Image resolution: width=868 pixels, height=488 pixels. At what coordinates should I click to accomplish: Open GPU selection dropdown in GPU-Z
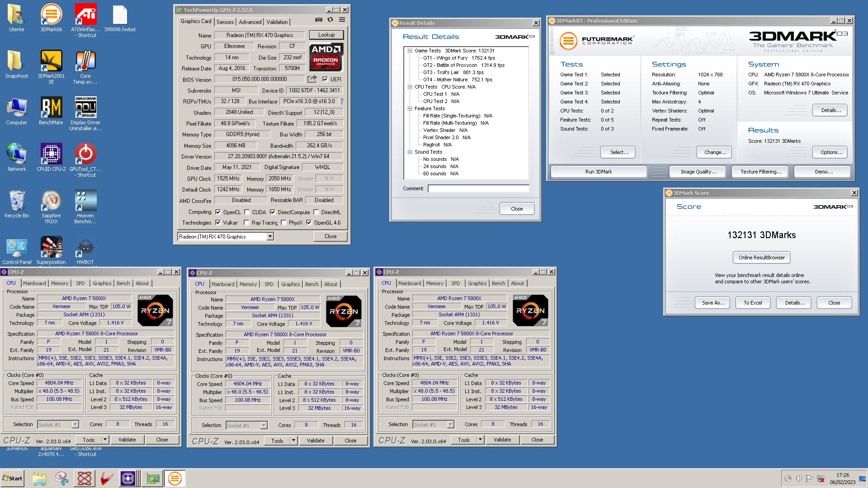(x=270, y=237)
